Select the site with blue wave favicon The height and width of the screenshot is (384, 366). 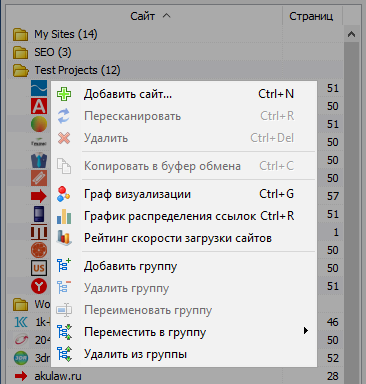39,88
